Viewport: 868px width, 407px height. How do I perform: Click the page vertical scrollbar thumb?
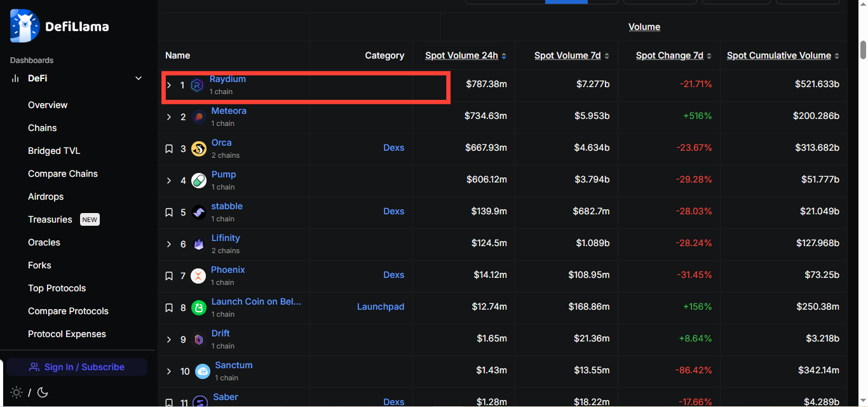pyautogui.click(x=863, y=50)
